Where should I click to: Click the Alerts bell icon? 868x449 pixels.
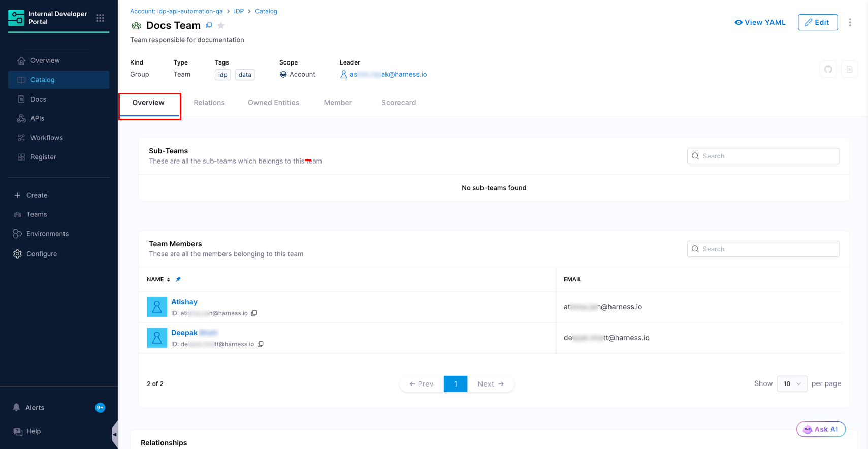(17, 407)
